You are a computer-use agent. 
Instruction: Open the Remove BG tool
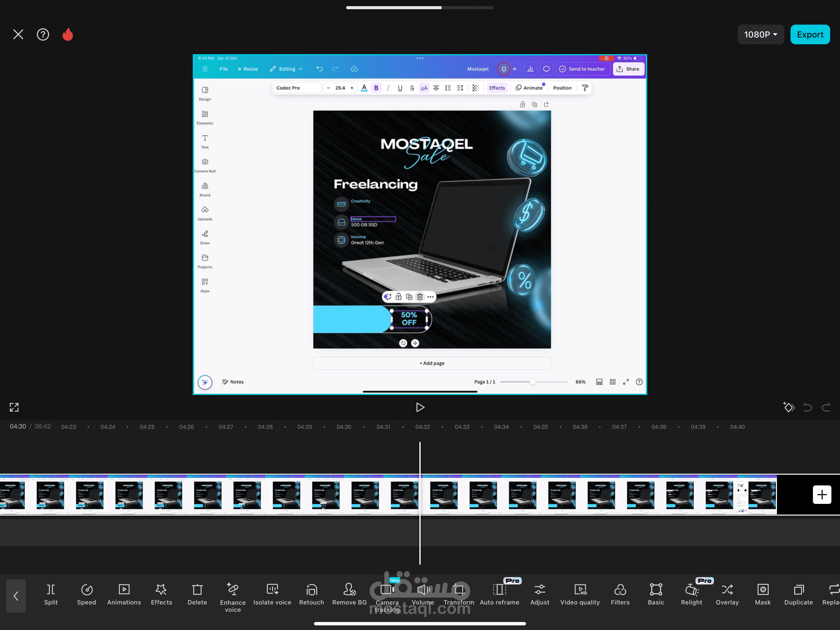pos(349,594)
